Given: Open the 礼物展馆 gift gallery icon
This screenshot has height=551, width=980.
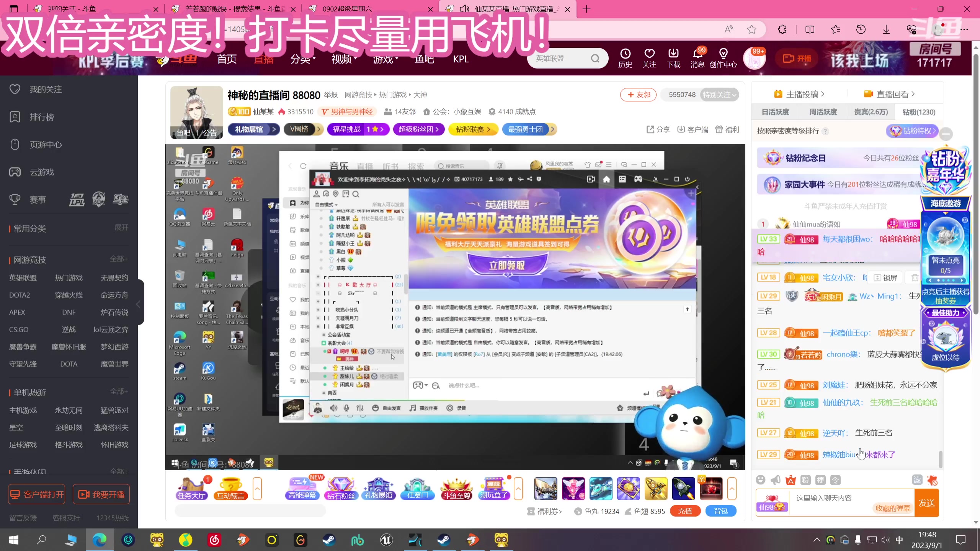Looking at the screenshot, I should 379,489.
